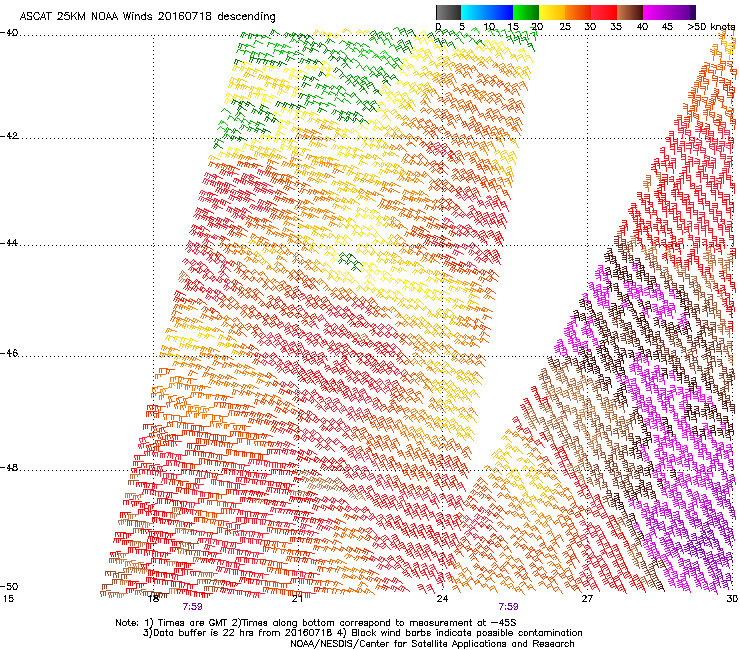The width and height of the screenshot is (740, 650).
Task: Click the red 30-35 knots legend swatch
Action: (604, 12)
